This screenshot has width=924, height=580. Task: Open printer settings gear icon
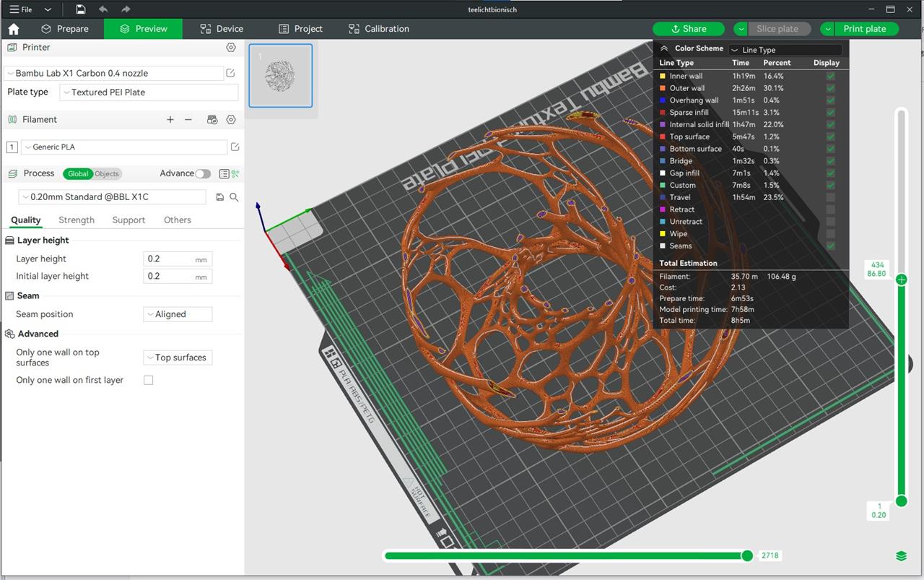pyautogui.click(x=231, y=48)
